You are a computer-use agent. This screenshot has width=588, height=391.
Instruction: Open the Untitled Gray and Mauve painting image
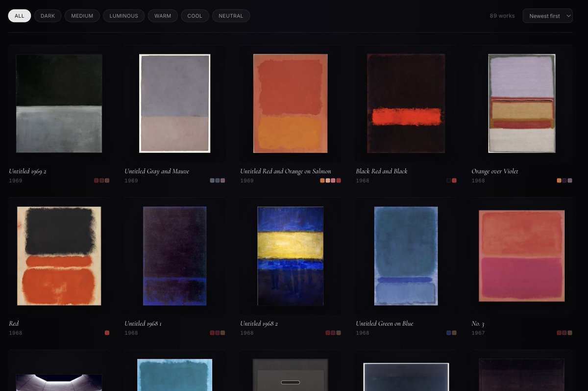click(174, 103)
